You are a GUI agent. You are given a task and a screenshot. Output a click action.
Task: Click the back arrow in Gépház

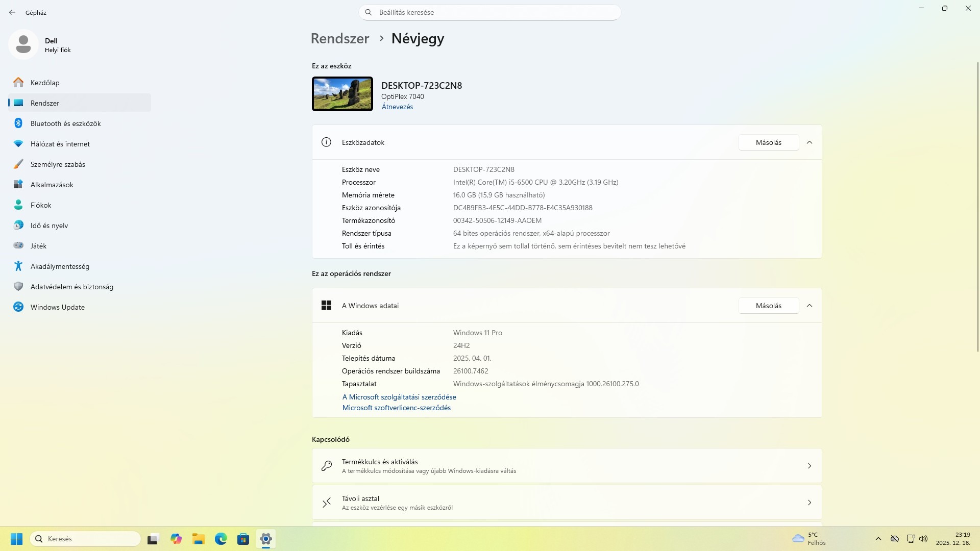tap(12, 12)
